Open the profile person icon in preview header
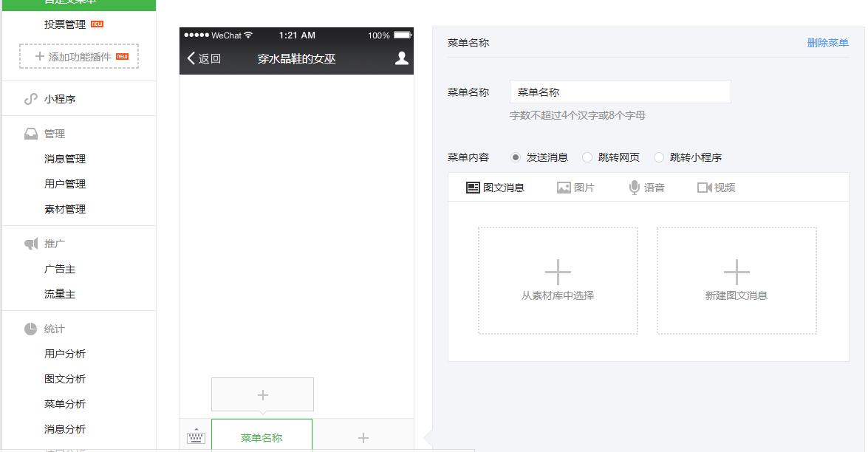Image resolution: width=868 pixels, height=452 pixels. (402, 58)
